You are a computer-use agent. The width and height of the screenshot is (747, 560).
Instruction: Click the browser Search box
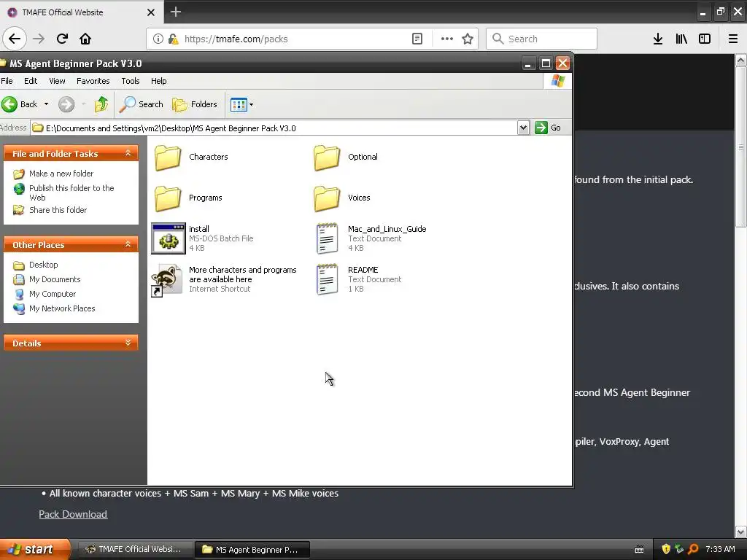pyautogui.click(x=541, y=39)
